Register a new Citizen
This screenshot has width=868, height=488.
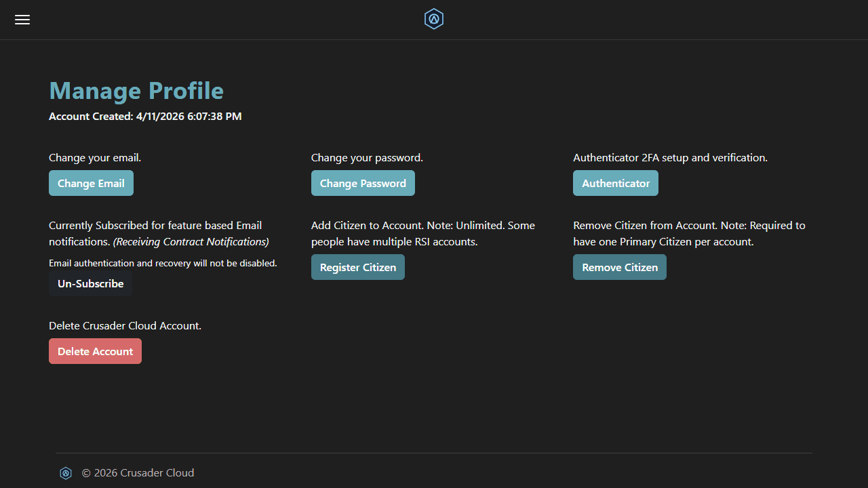pyautogui.click(x=357, y=267)
